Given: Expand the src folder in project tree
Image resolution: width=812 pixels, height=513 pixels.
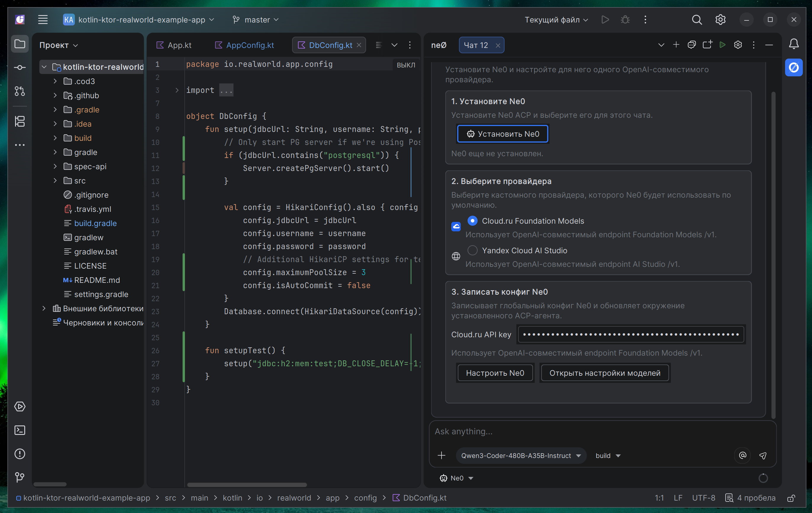Looking at the screenshot, I should pyautogui.click(x=55, y=181).
